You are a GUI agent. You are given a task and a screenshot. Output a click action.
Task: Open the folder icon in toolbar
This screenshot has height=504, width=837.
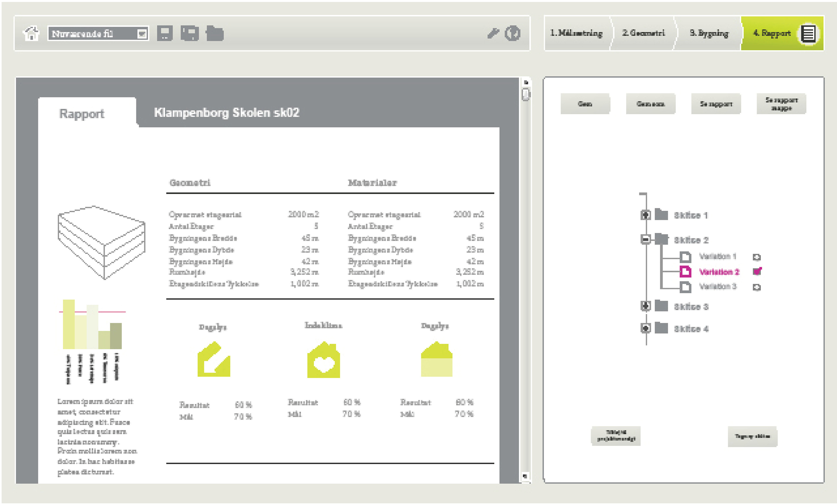[215, 33]
